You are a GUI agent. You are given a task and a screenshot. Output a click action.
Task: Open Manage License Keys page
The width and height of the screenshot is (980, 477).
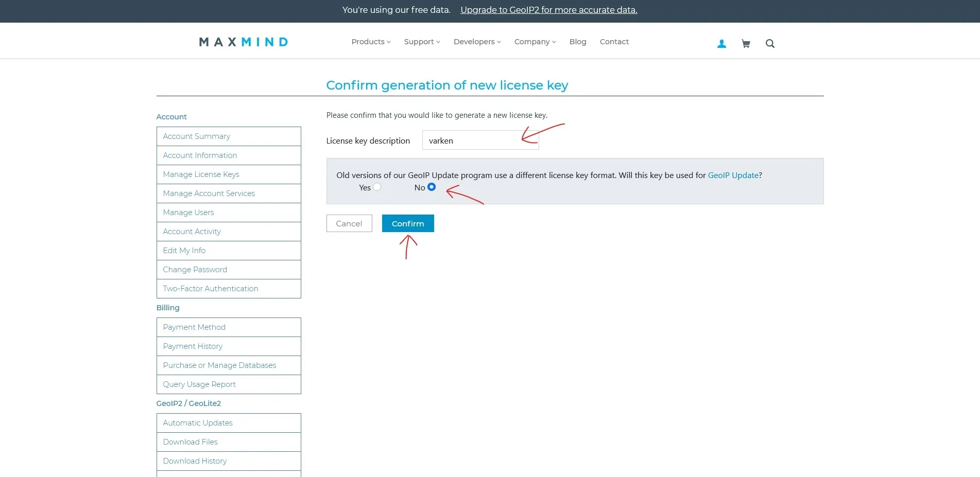click(x=201, y=174)
